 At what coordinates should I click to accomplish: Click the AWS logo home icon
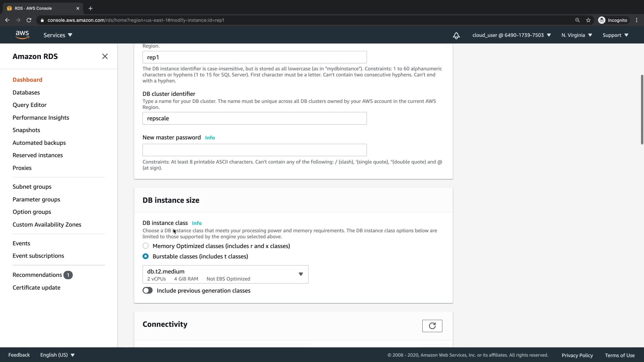(22, 35)
